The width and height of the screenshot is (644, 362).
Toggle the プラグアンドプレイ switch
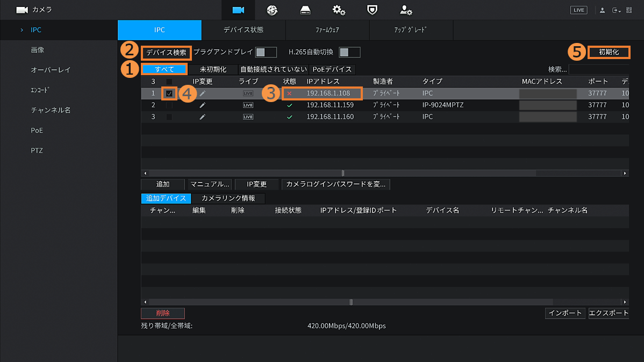266,52
